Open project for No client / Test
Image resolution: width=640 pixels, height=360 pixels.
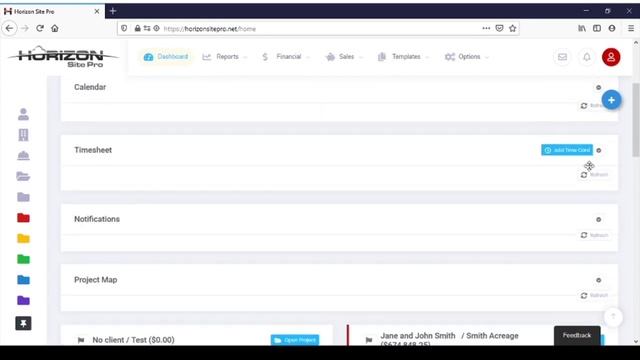click(x=295, y=340)
